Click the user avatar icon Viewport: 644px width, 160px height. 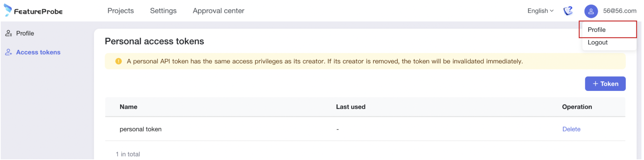point(591,11)
